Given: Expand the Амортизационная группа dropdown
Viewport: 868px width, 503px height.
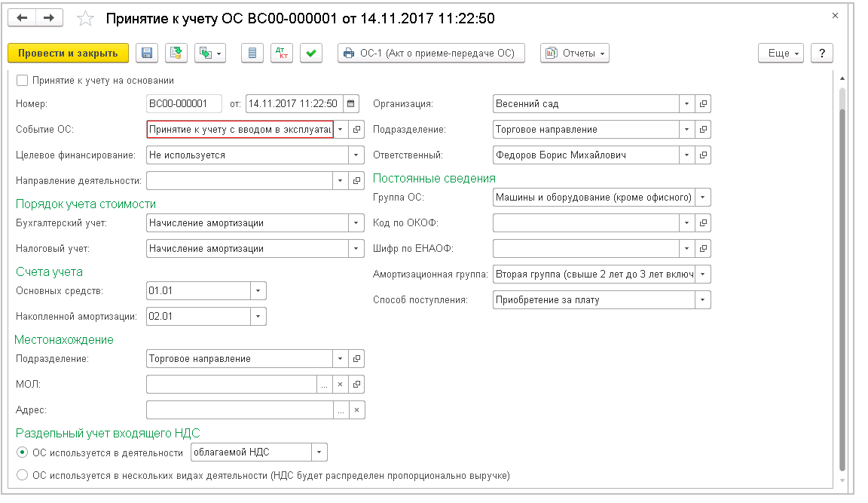Looking at the screenshot, I should click(x=703, y=275).
